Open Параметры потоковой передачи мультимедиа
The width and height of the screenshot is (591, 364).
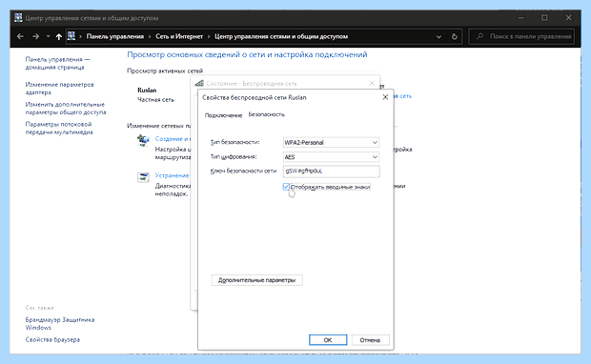click(59, 128)
